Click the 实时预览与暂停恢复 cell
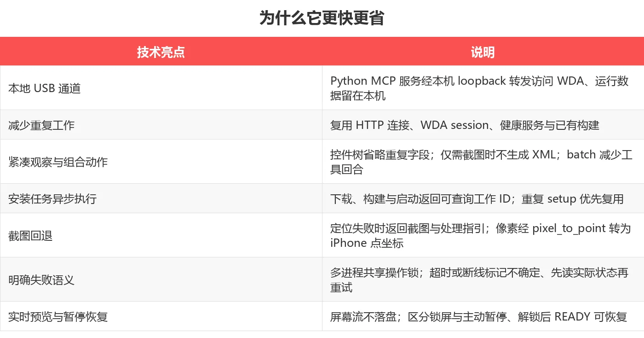The height and width of the screenshot is (338, 644). pyautogui.click(x=161, y=316)
